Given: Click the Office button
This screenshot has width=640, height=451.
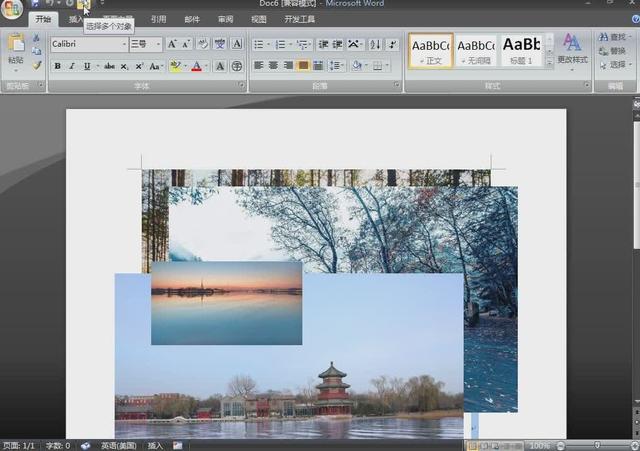Looking at the screenshot, I should [12, 8].
